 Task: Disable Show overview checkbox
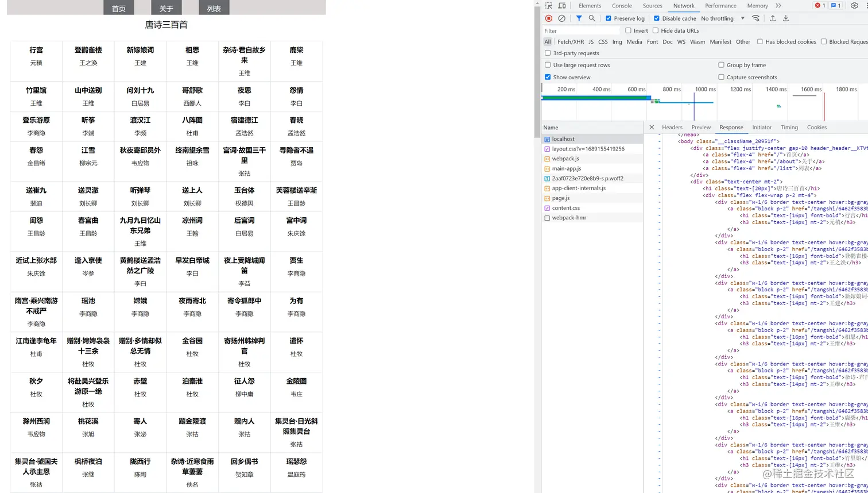(548, 77)
